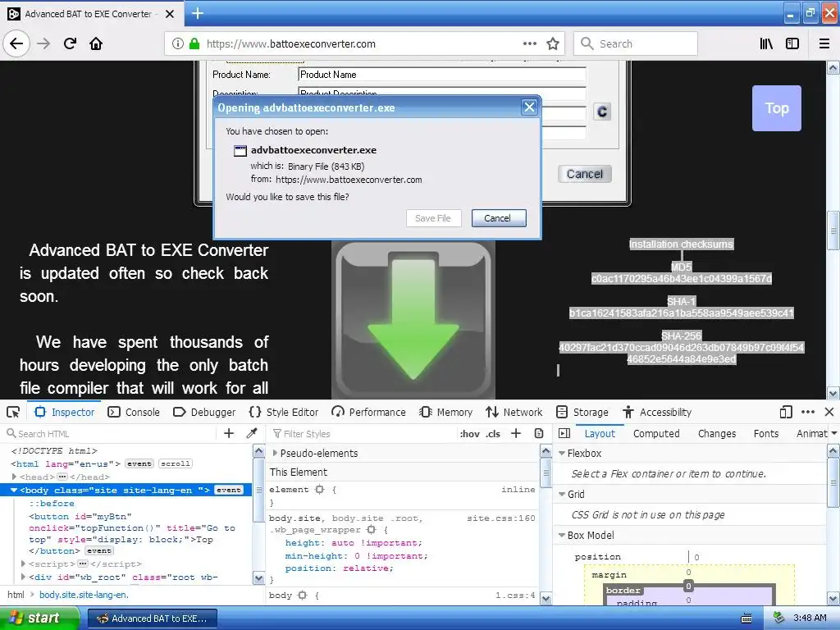Toggle responsive design mode icon
This screenshot has width=840, height=630.
(x=786, y=412)
